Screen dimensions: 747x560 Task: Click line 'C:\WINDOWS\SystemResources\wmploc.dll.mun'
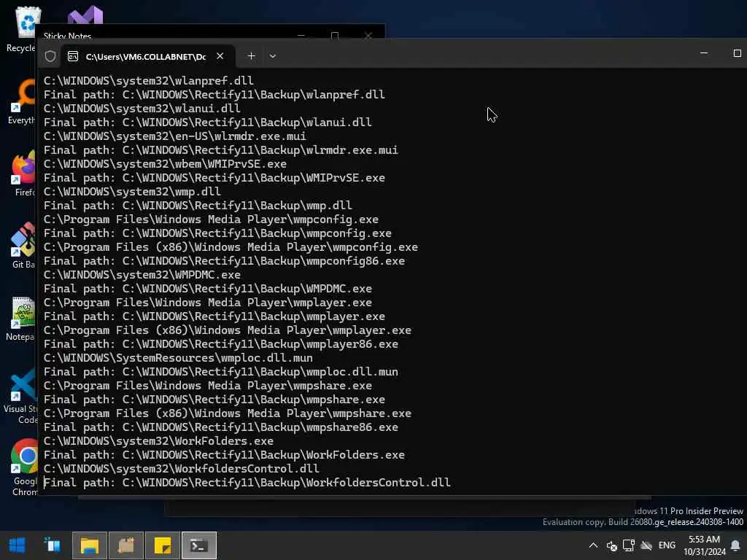point(178,357)
